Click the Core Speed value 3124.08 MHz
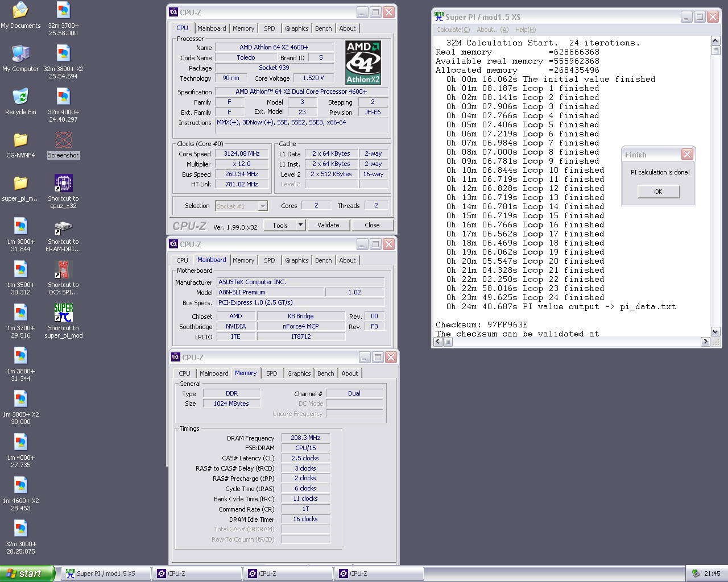This screenshot has height=582, width=728. (x=242, y=153)
